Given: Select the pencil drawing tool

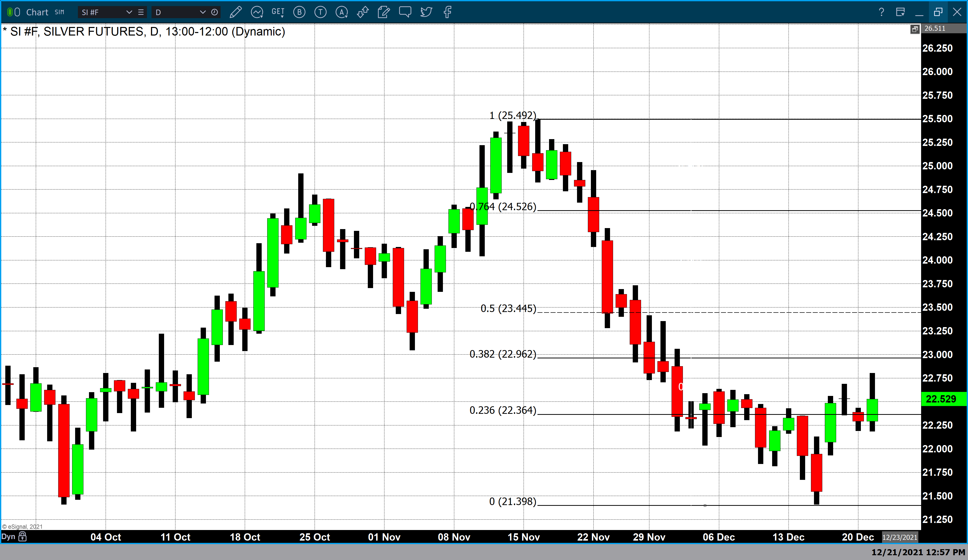Looking at the screenshot, I should point(235,12).
